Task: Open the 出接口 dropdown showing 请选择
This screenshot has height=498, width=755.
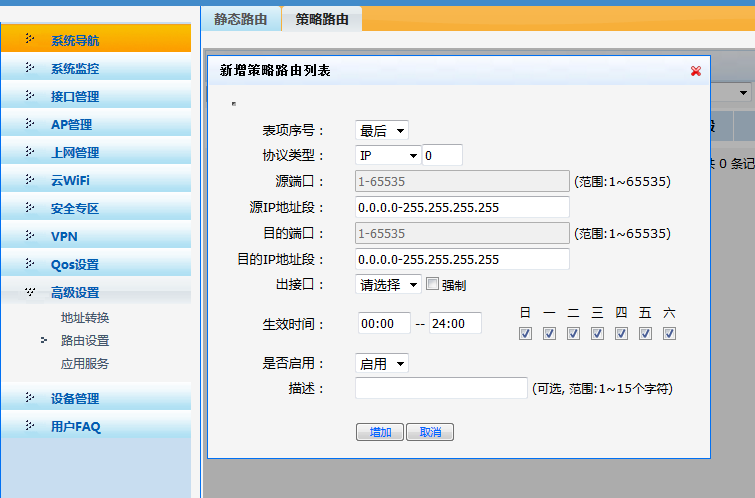Action: click(388, 285)
